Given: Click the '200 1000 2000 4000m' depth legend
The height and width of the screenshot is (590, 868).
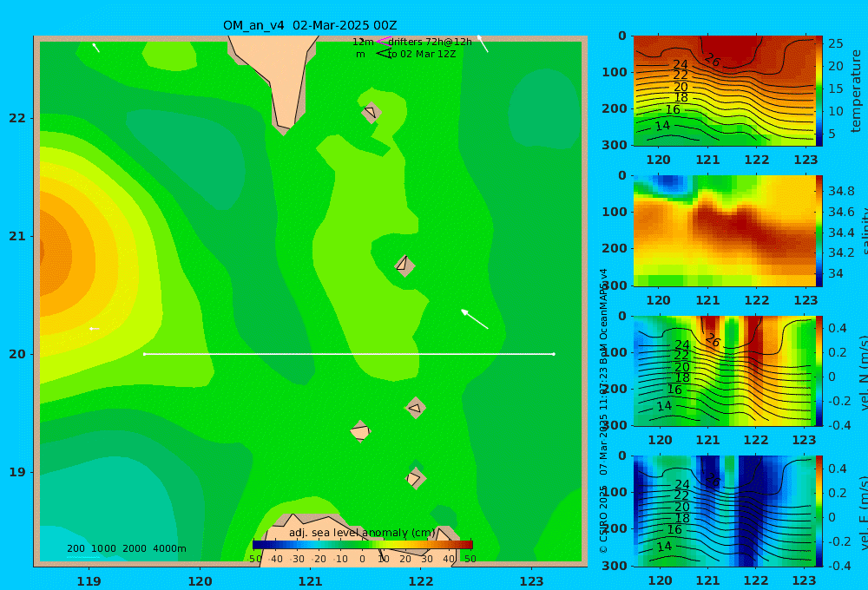Looking at the screenshot, I should click(127, 548).
